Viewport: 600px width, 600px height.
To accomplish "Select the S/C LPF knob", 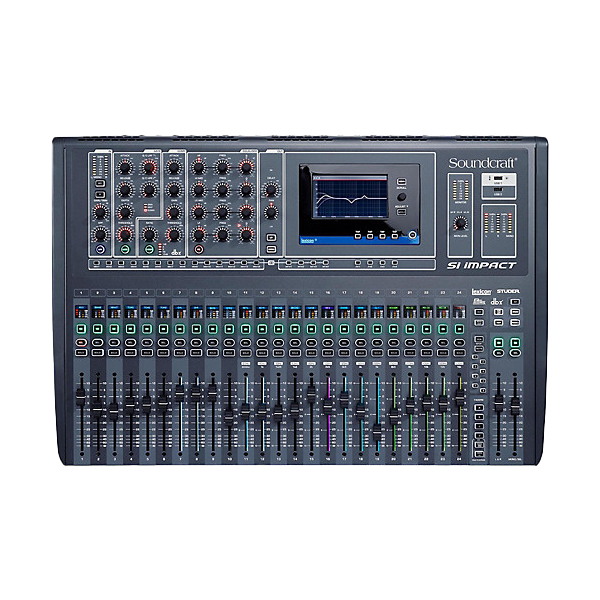I will 149,189.
